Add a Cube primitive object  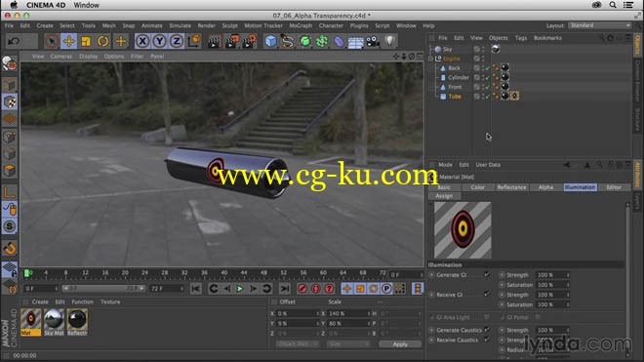click(270, 41)
